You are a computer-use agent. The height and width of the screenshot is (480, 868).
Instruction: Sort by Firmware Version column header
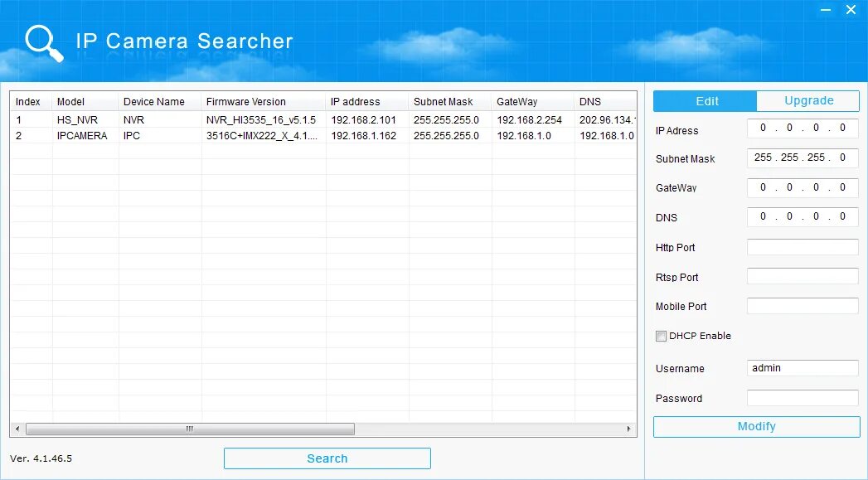(x=264, y=102)
